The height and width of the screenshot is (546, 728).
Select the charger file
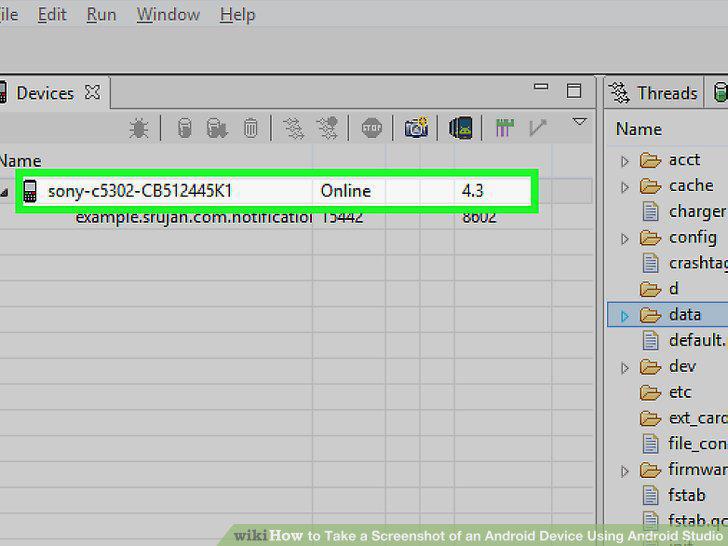(697, 212)
